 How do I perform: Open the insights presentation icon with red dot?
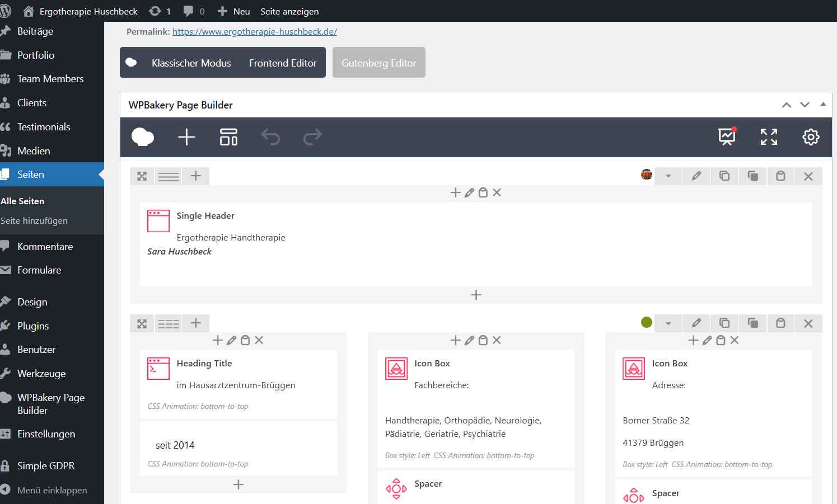[x=727, y=136]
